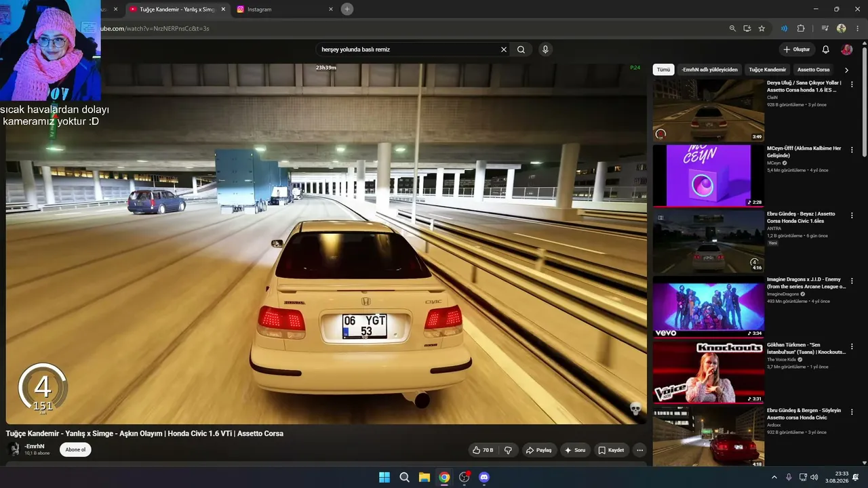Select the Tümü filter chip
The width and height of the screenshot is (868, 488).
point(663,70)
